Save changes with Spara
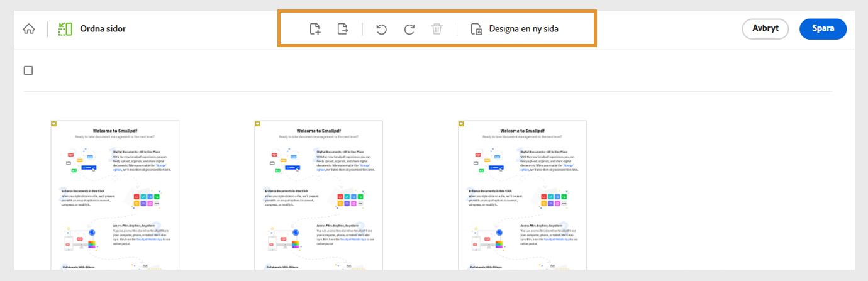The image size is (868, 281). (x=823, y=29)
